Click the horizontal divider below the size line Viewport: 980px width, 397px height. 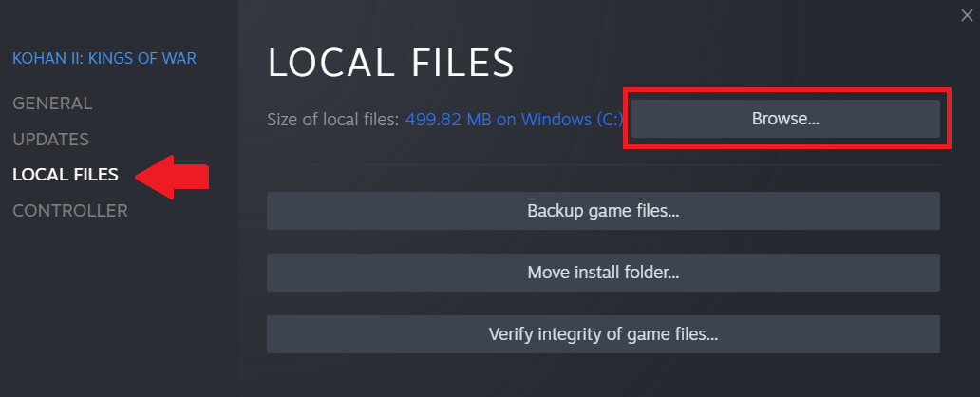(603, 165)
